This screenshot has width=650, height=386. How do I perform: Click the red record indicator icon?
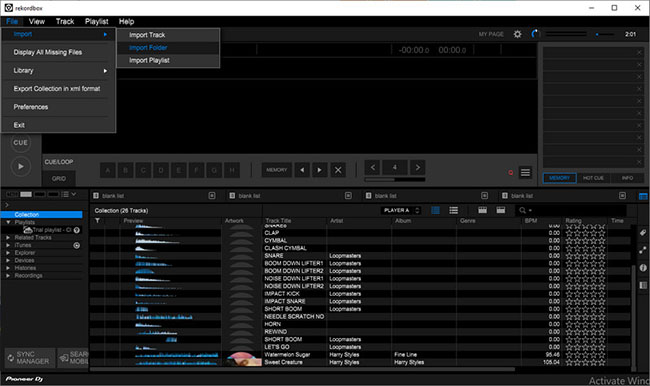tap(511, 172)
